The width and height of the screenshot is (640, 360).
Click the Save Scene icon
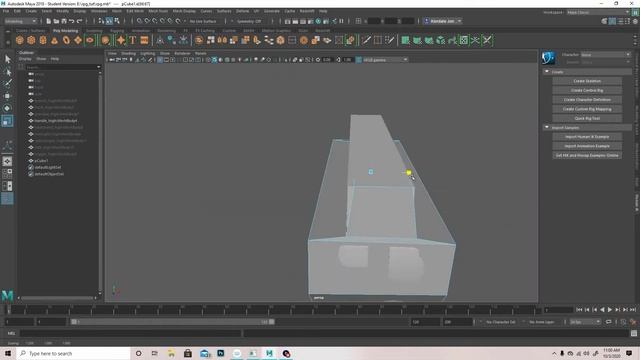point(64,21)
